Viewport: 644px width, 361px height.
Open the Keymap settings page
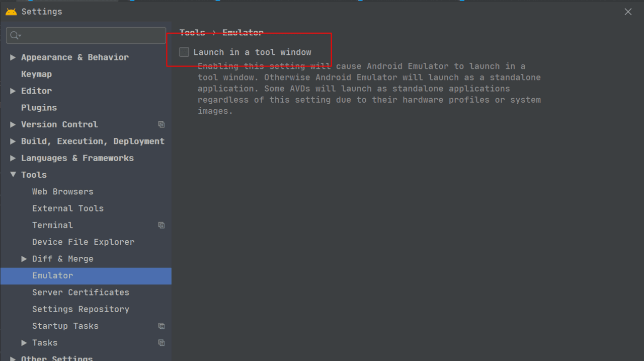coord(36,74)
